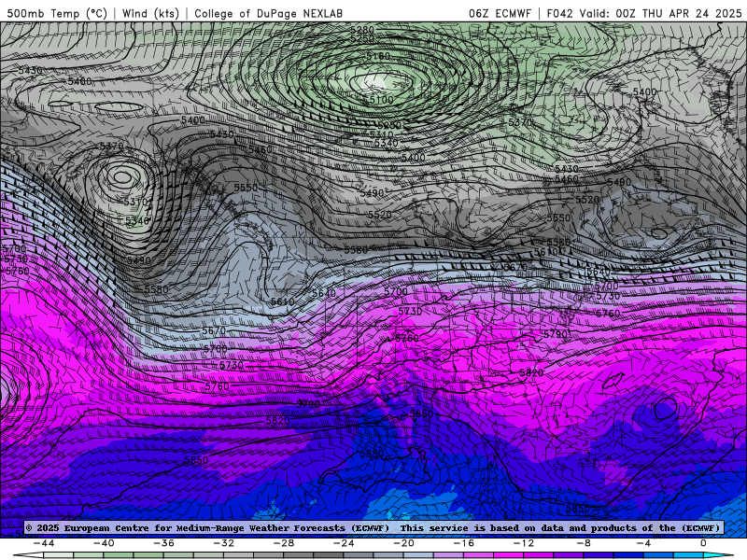Viewport: 747px width, 560px height.
Task: Click the 5880 contour label
Action: point(372,454)
